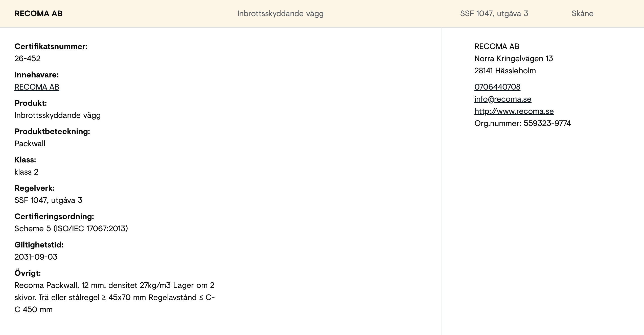Call the phone number 0706440708
The height and width of the screenshot is (335, 644).
[497, 87]
